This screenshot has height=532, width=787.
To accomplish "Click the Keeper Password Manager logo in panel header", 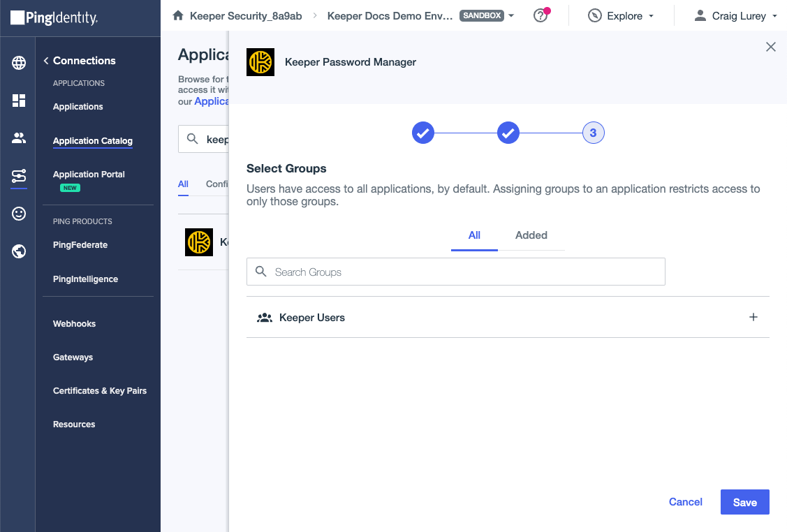I will 260,62.
